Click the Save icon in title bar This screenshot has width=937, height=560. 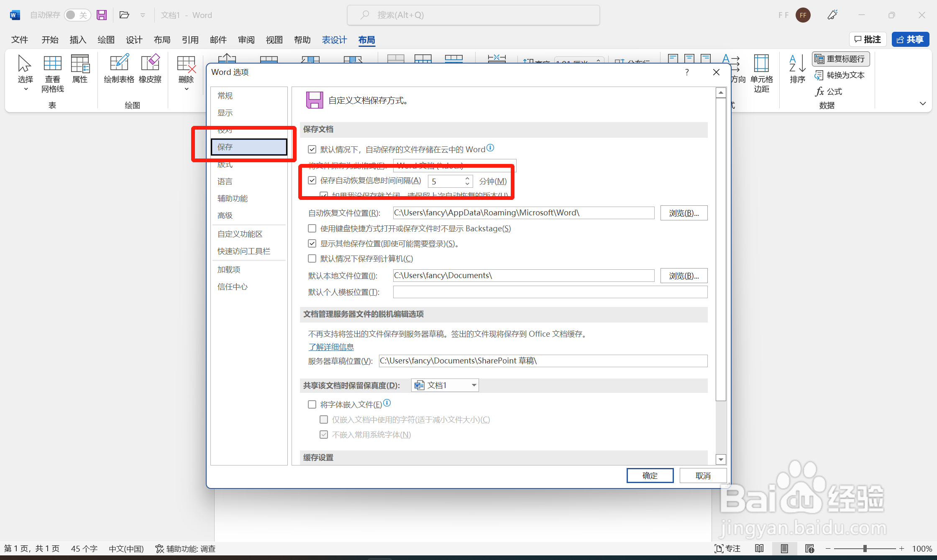coord(102,15)
